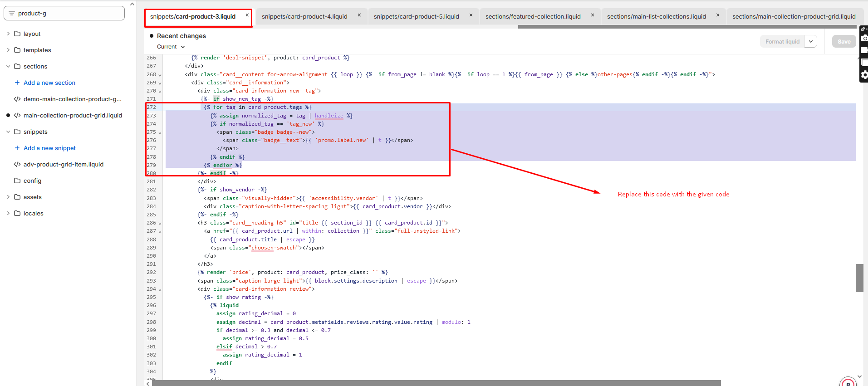Open main-collection-product-grid.liquid in the sidebar
The width and height of the screenshot is (868, 386).
[73, 115]
